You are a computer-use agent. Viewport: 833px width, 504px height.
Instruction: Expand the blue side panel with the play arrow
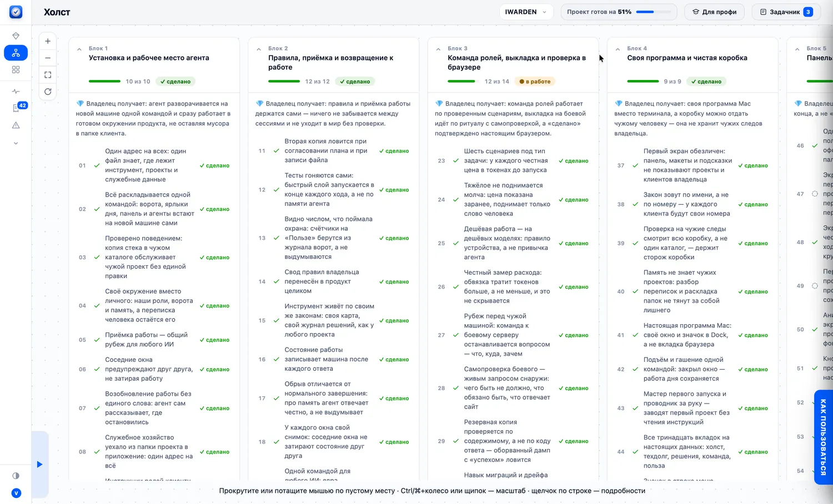click(x=39, y=465)
